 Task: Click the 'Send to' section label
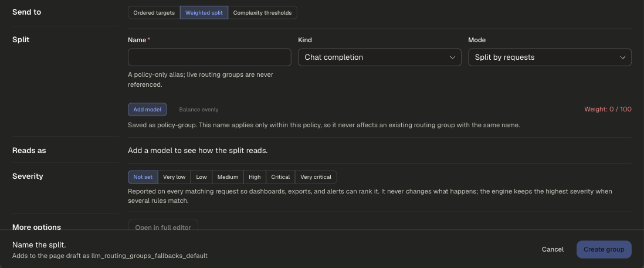click(27, 12)
